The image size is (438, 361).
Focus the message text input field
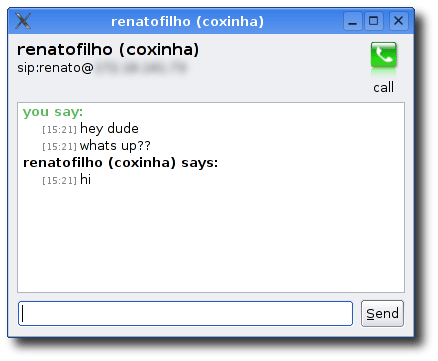185,313
